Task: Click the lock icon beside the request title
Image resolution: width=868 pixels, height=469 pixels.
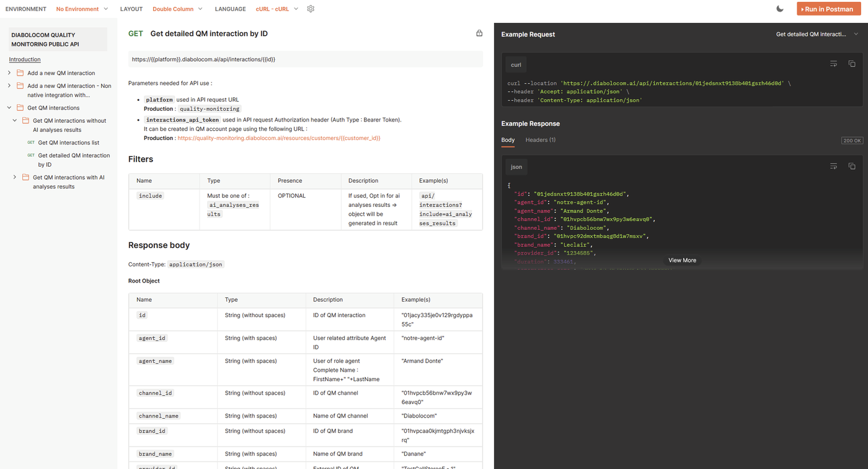Action: pos(479,33)
